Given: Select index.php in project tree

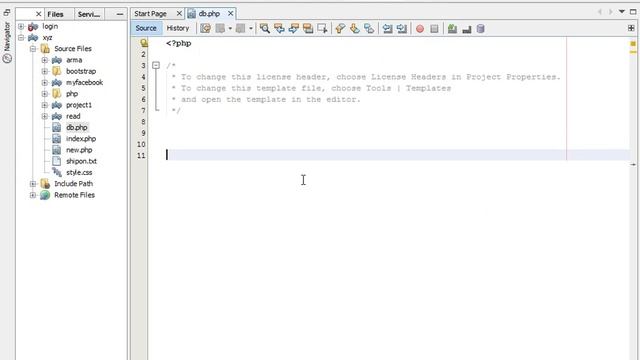Looking at the screenshot, I should click(x=81, y=139).
